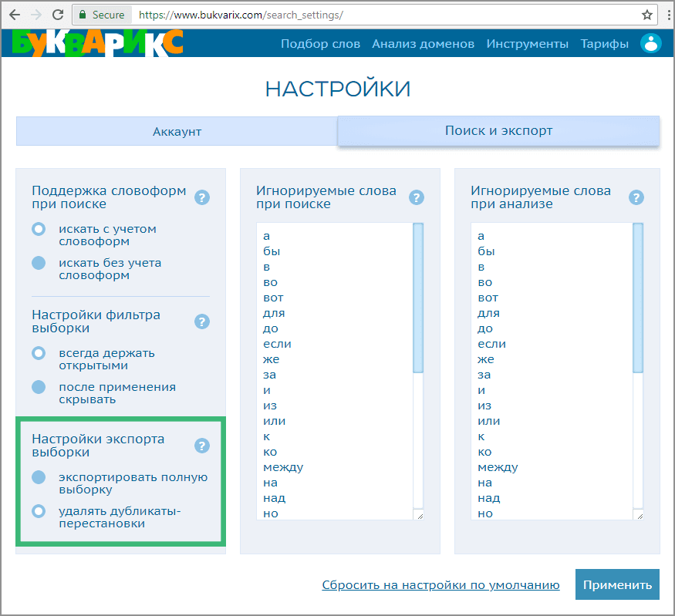This screenshot has width=675, height=616.
Task: Open help for Поддержка словоформ при поиске
Action: (202, 197)
